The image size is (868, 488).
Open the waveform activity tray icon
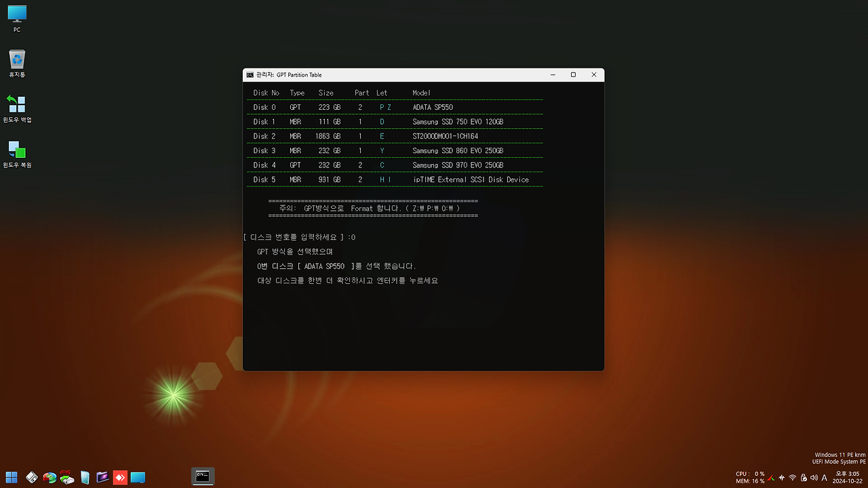tap(782, 477)
